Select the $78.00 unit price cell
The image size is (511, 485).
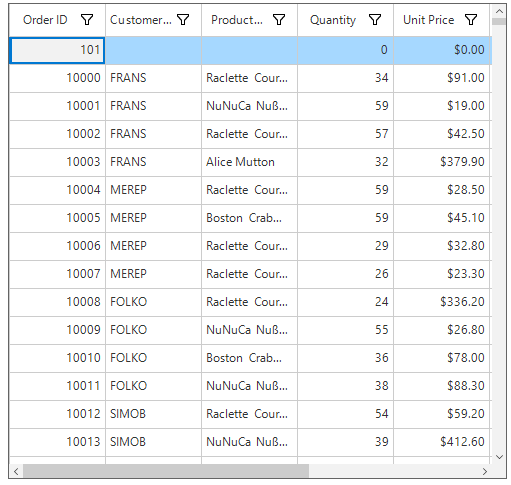click(x=441, y=358)
